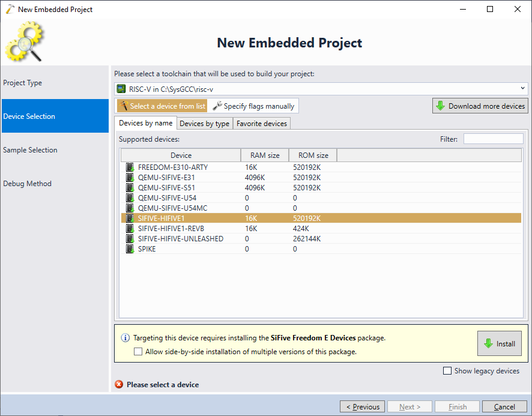The width and height of the screenshot is (532, 416).
Task: Go to the Debug Method step
Action: pyautogui.click(x=55, y=183)
